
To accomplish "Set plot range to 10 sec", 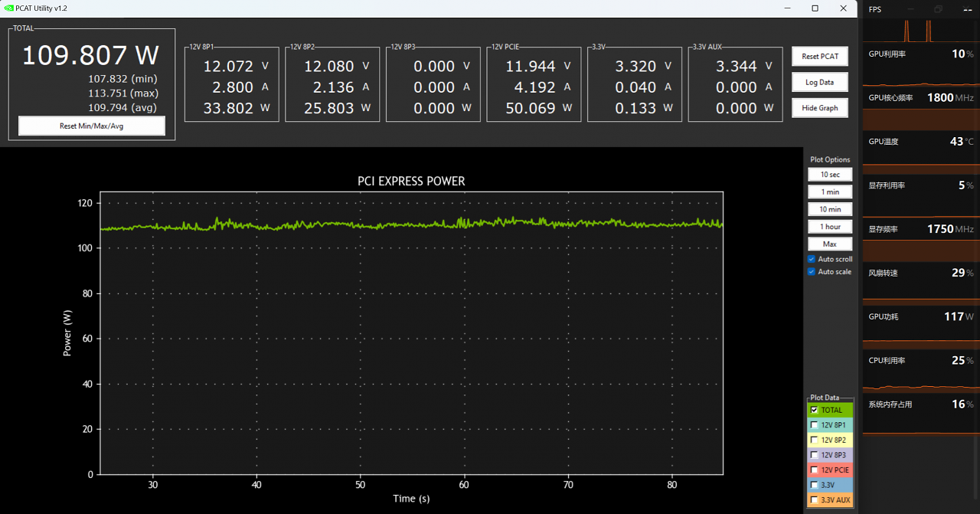I will pyautogui.click(x=830, y=175).
